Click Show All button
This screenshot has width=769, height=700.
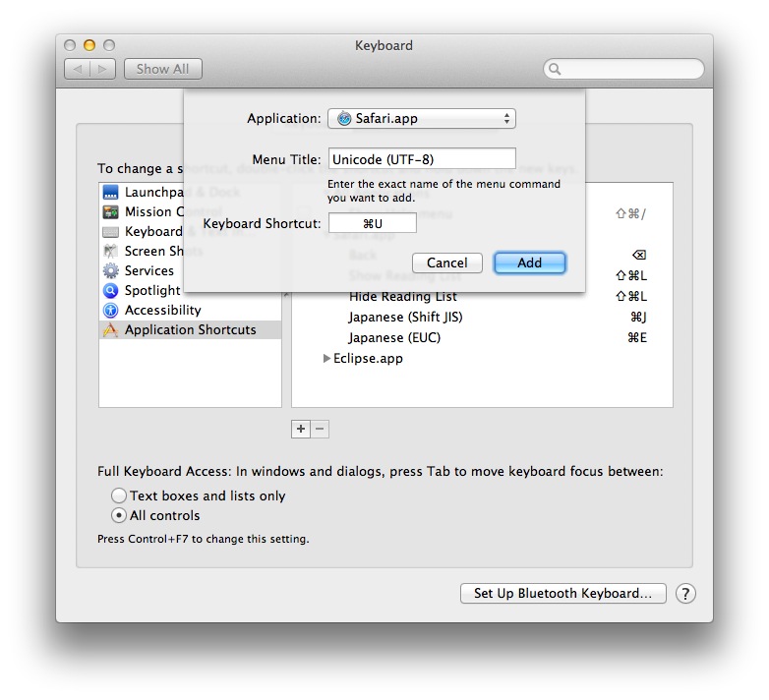pyautogui.click(x=163, y=69)
